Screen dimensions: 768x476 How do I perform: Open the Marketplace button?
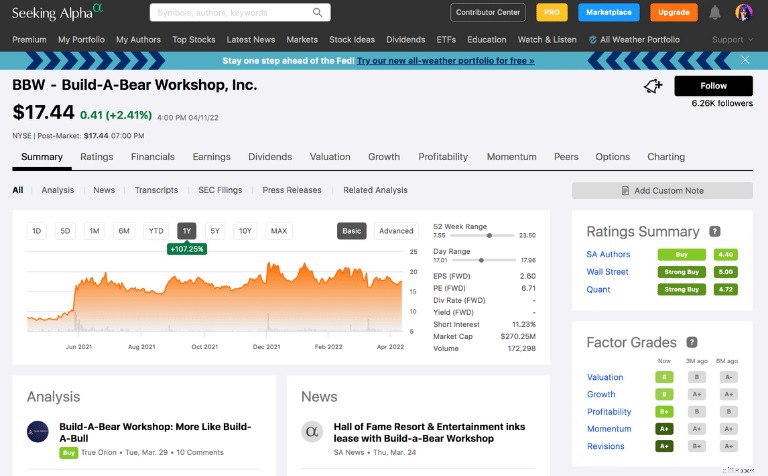(609, 12)
